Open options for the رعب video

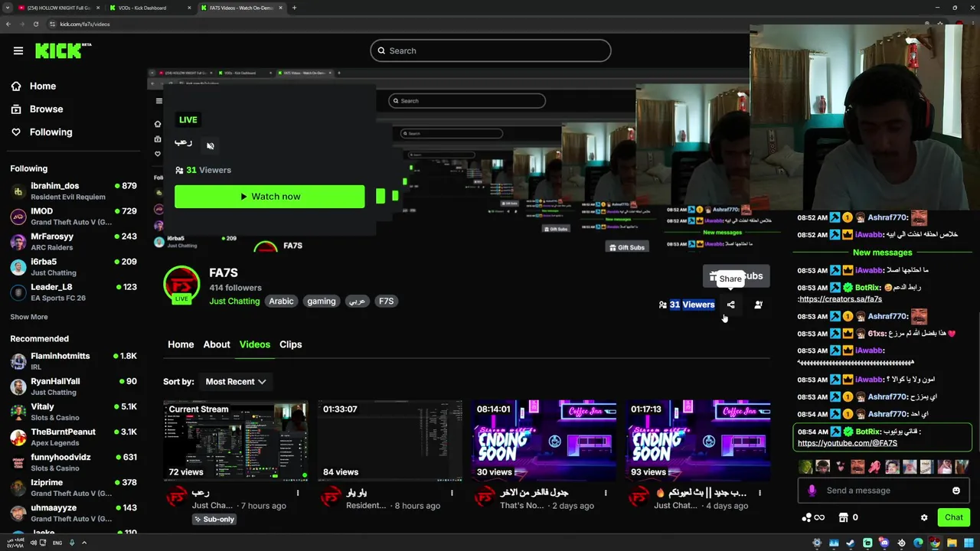pyautogui.click(x=298, y=493)
